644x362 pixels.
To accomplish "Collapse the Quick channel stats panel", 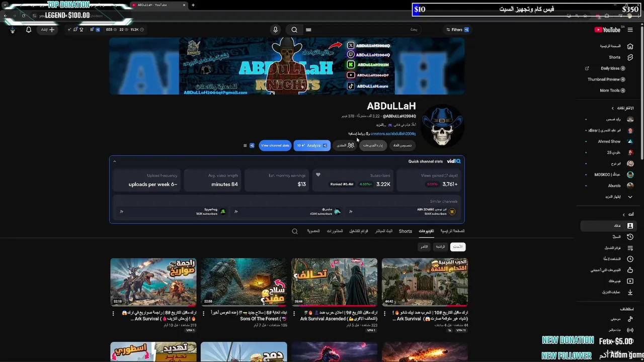I will click(114, 161).
